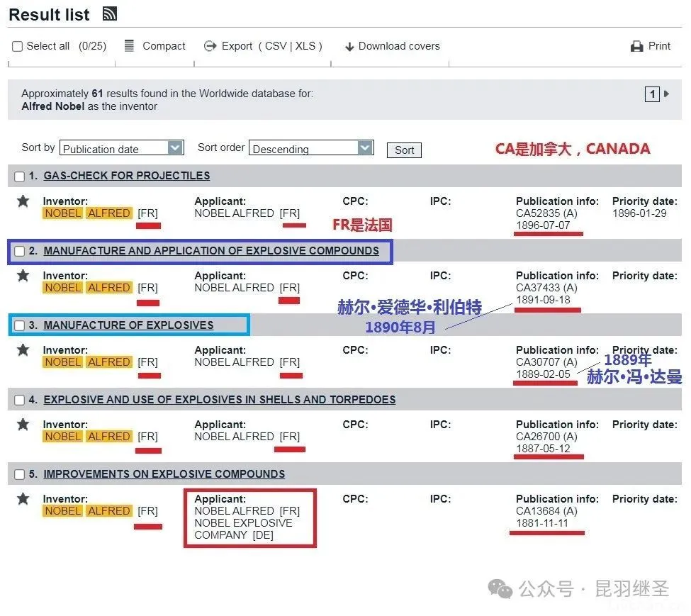Star the Manufacture of Explosives result
The image size is (691, 616).
tap(23, 350)
